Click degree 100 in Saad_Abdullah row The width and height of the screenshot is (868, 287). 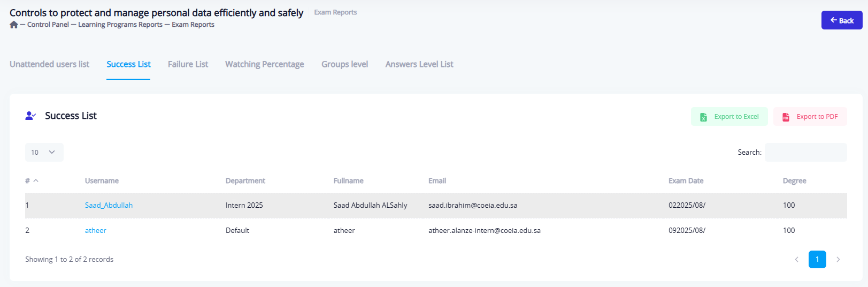pyautogui.click(x=789, y=205)
